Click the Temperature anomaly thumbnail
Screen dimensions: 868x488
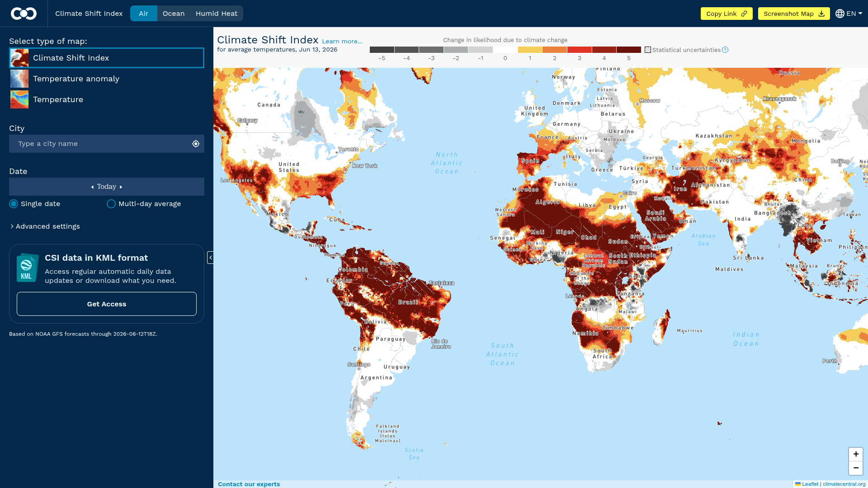tap(19, 79)
